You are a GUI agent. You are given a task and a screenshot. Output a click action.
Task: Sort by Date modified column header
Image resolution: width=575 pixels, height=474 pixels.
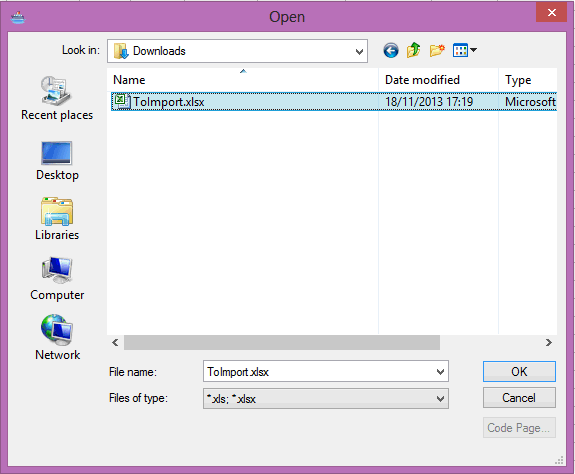coord(438,80)
